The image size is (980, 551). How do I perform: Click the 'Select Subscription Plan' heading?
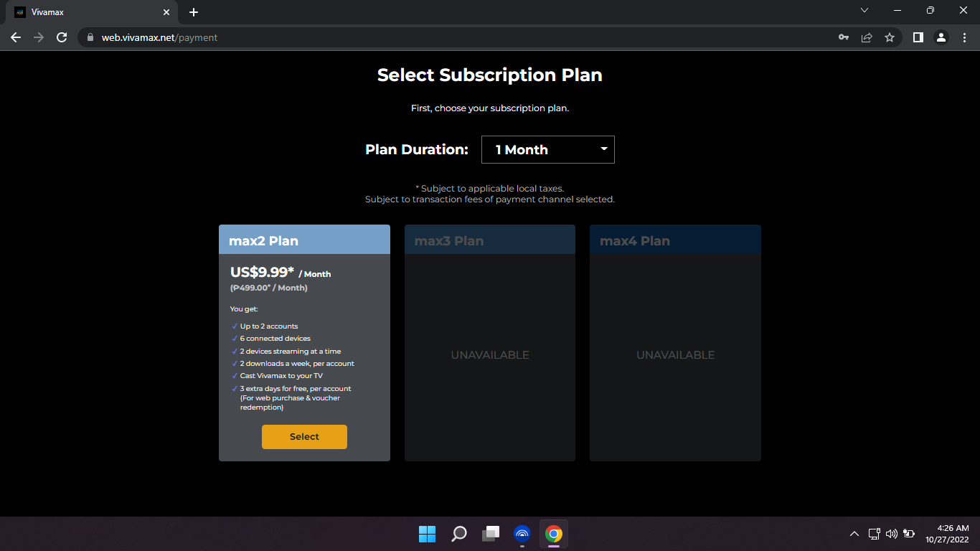click(490, 75)
